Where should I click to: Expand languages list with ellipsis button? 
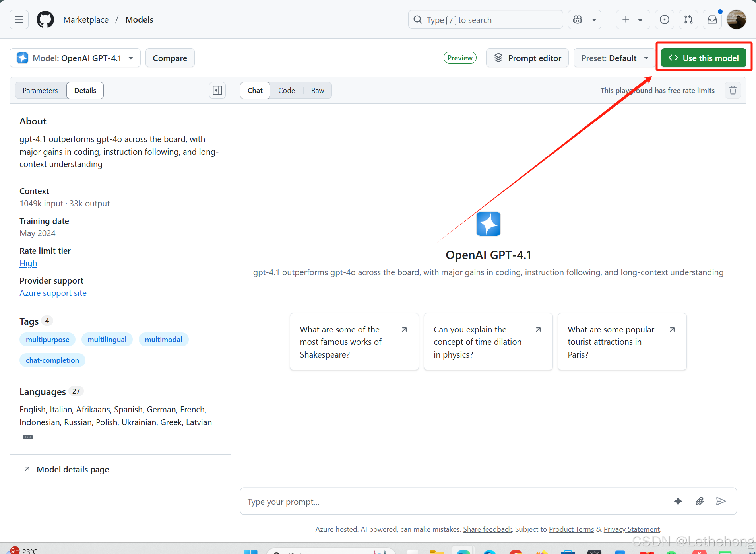coord(28,437)
